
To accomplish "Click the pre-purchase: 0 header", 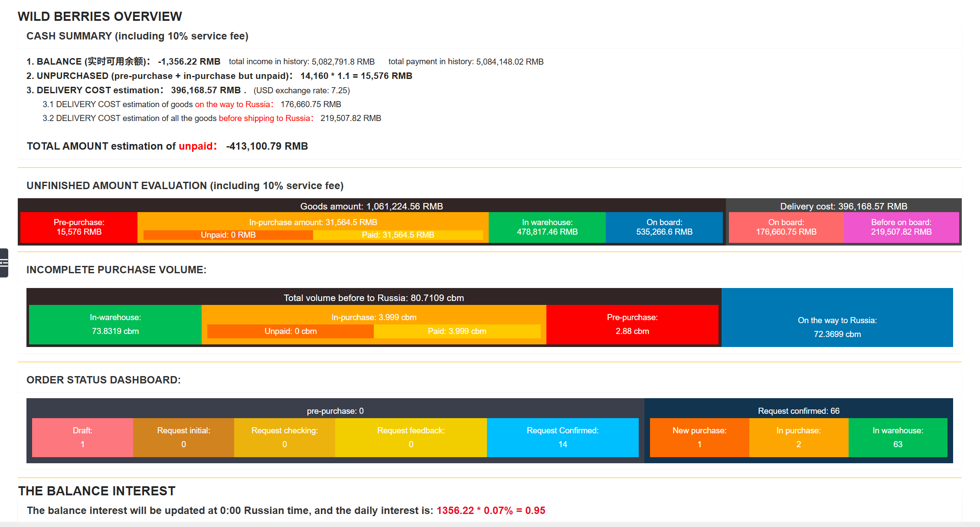I will pos(335,411).
